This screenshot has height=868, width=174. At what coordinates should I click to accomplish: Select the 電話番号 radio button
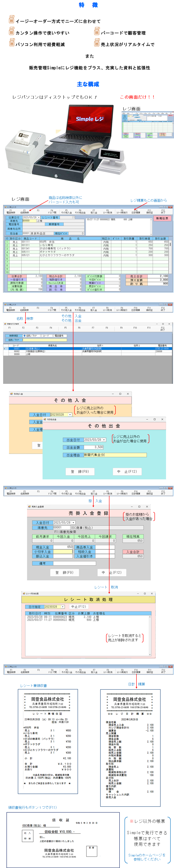[53, 336]
